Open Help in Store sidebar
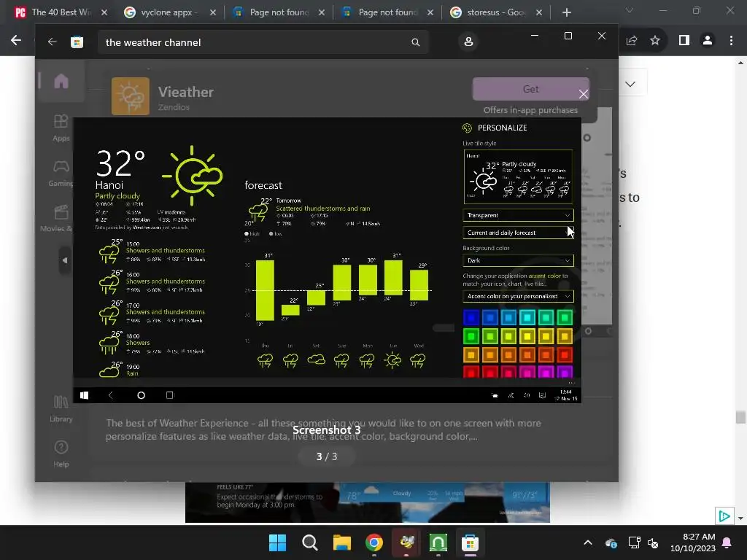 61,454
